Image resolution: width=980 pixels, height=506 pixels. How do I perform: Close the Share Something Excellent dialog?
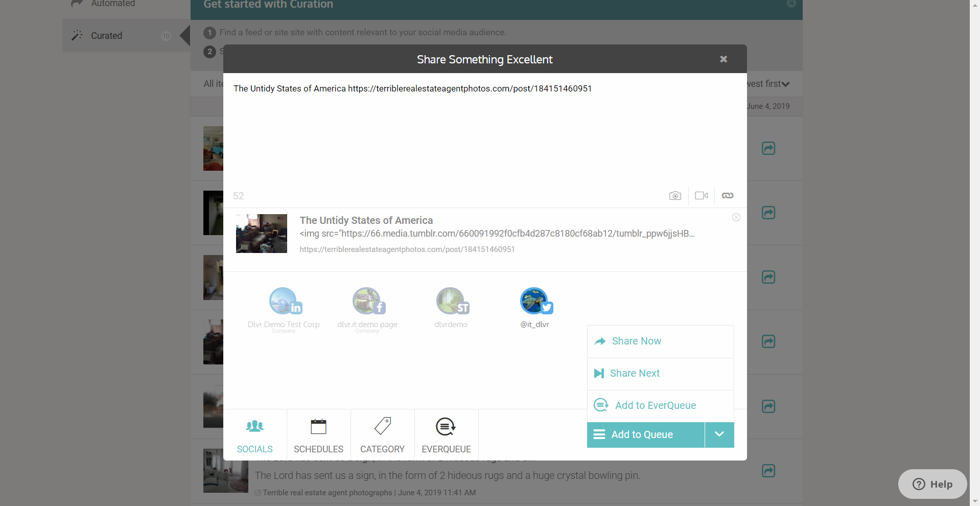click(724, 59)
